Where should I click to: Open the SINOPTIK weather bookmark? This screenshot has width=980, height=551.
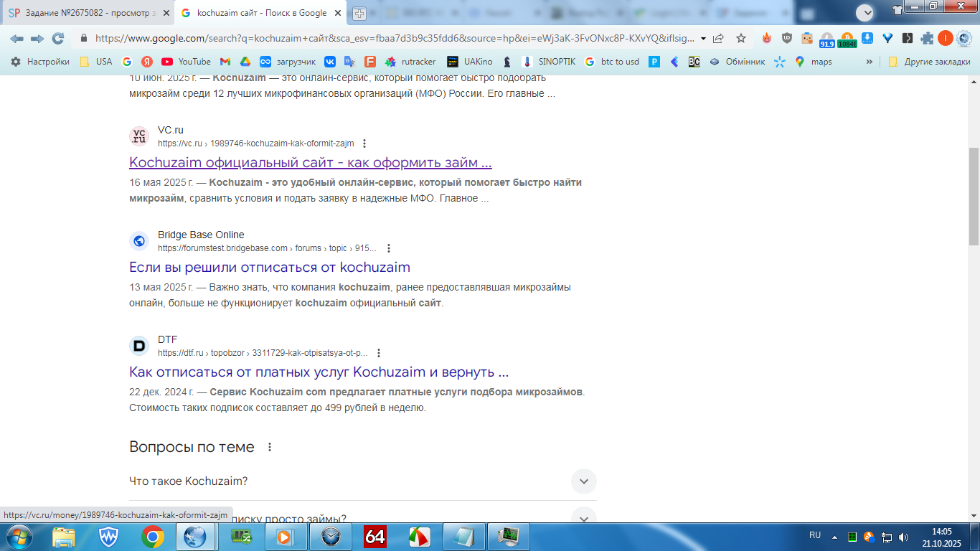point(548,62)
